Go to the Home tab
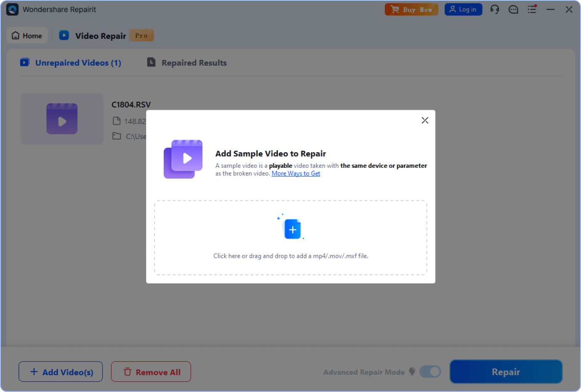The image size is (581, 392). click(x=27, y=36)
